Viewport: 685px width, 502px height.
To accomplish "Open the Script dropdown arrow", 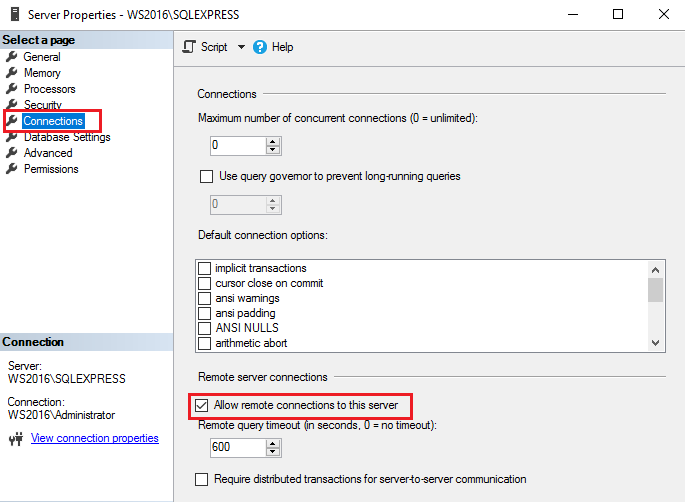I will 241,47.
